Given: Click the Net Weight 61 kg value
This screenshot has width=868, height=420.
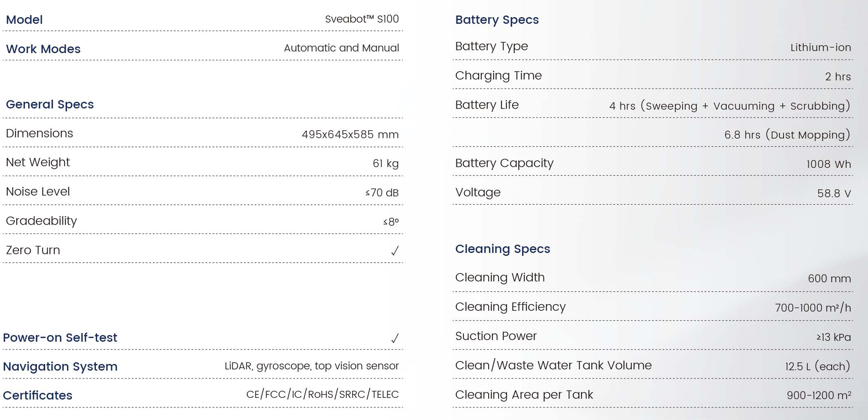Looking at the screenshot, I should [385, 163].
